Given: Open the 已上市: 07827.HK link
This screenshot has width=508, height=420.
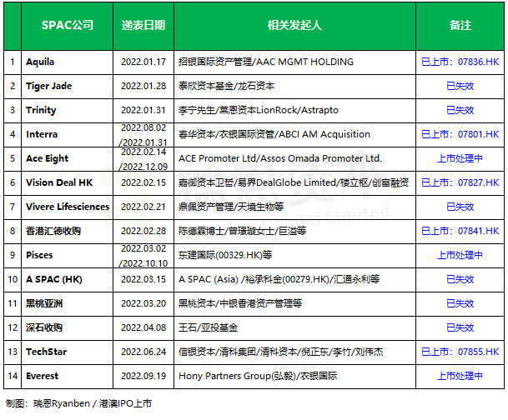Looking at the screenshot, I should (x=460, y=182).
